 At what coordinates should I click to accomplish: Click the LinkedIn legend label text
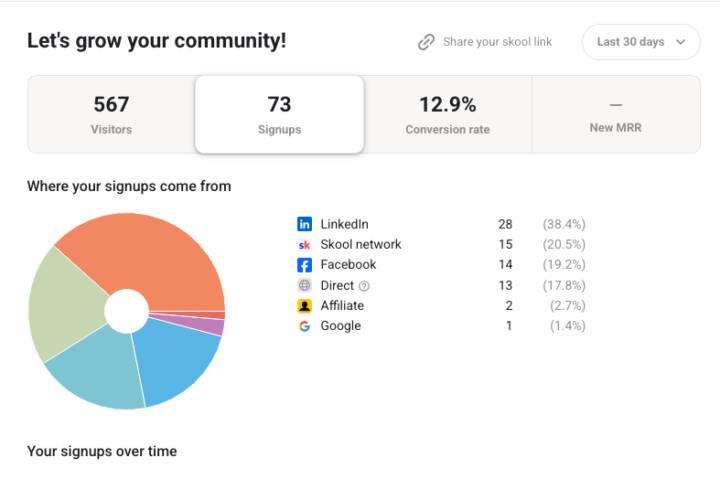click(x=344, y=224)
